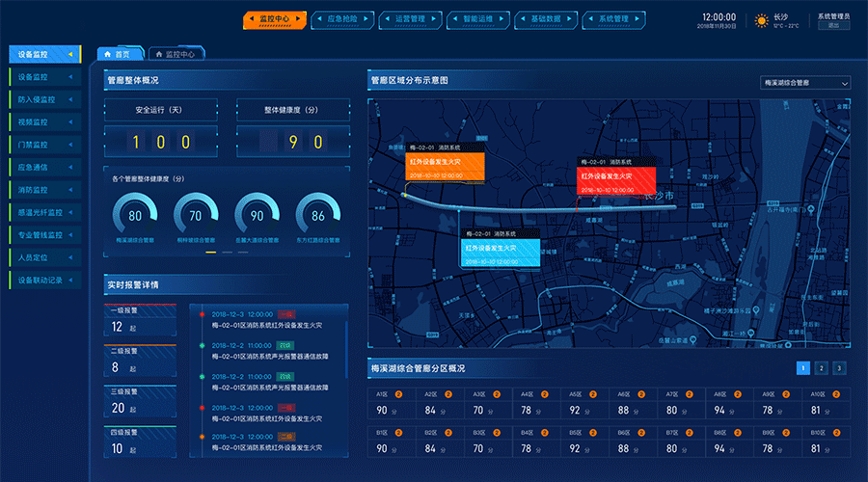
Task: Switch to the gray 监控中心 page tab
Action: 177,54
